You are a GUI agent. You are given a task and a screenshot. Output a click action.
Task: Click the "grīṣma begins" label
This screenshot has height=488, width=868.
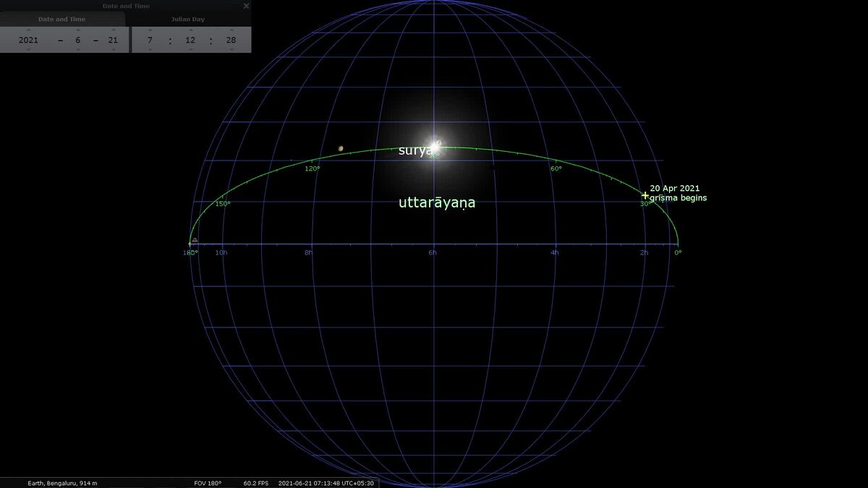[678, 198]
